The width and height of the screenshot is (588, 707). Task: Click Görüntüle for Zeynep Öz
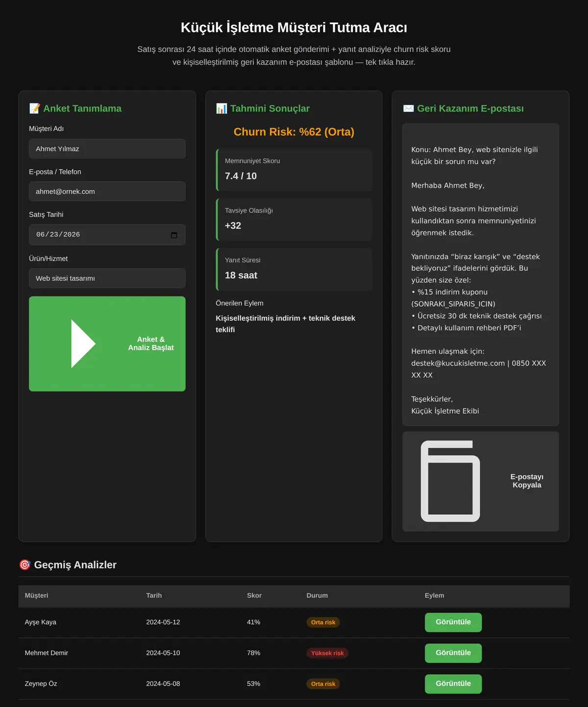click(453, 684)
